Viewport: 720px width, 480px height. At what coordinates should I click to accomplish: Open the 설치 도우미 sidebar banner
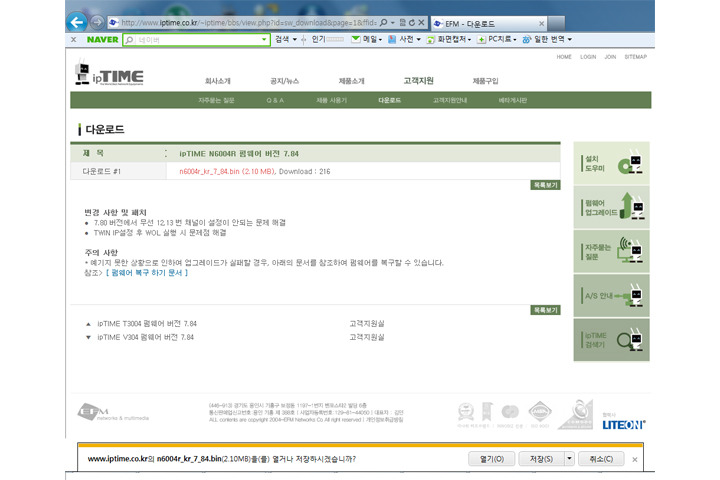pos(611,163)
